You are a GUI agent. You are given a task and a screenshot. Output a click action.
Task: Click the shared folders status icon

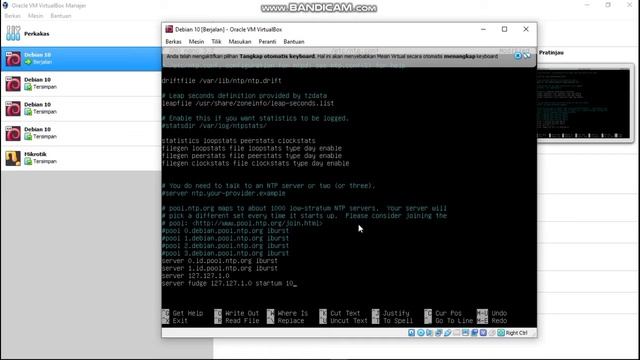coord(456,333)
